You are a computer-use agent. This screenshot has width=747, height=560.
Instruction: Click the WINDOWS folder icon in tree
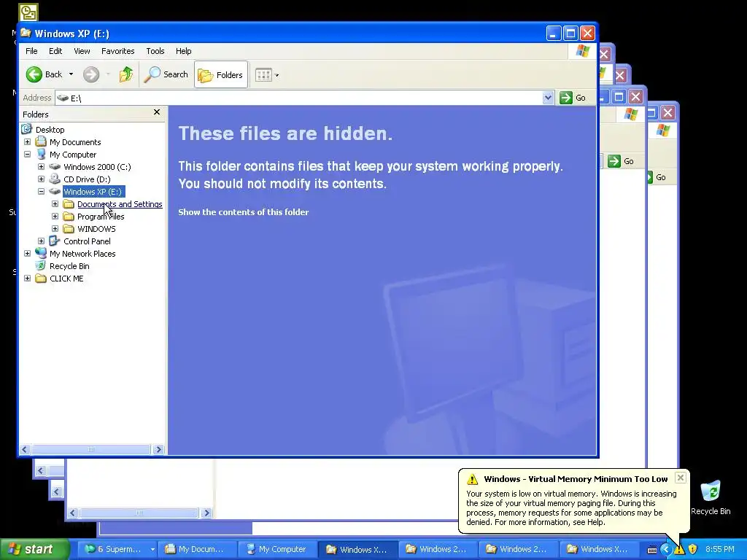pyautogui.click(x=69, y=228)
